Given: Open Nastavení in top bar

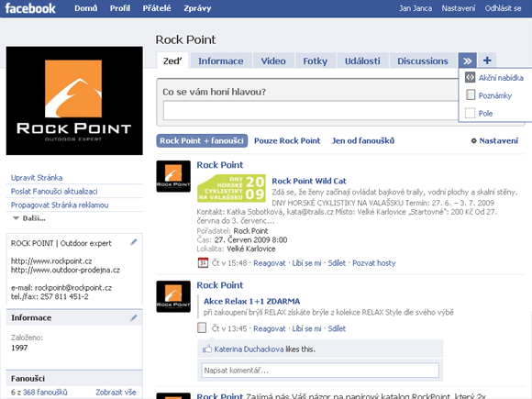Looking at the screenshot, I should click(x=458, y=8).
